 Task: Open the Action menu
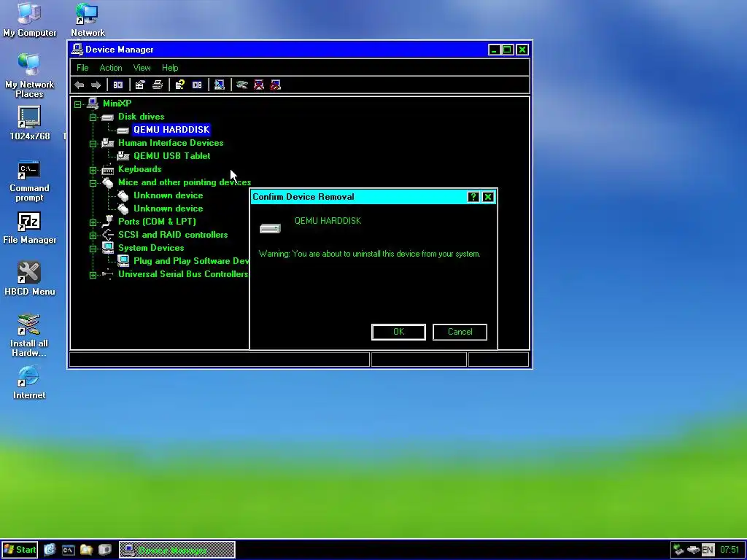click(111, 68)
